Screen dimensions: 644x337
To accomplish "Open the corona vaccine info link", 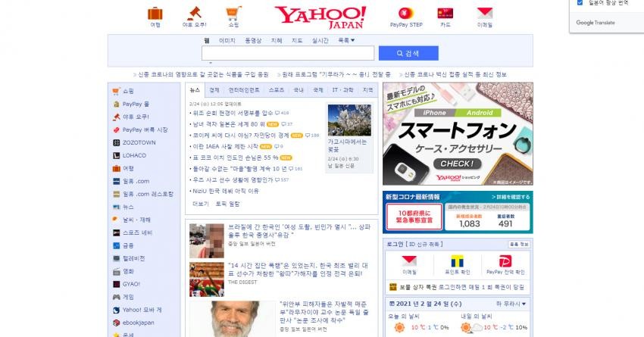I will point(455,74).
